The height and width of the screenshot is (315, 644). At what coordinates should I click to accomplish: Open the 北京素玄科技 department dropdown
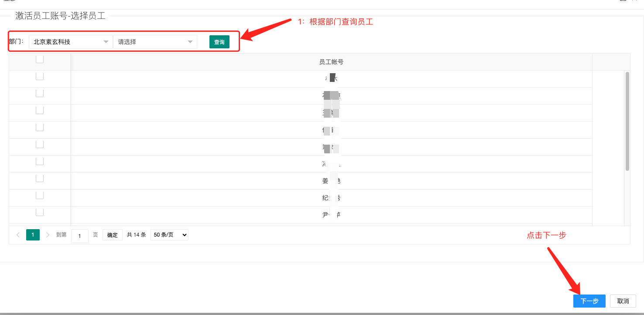pos(71,42)
